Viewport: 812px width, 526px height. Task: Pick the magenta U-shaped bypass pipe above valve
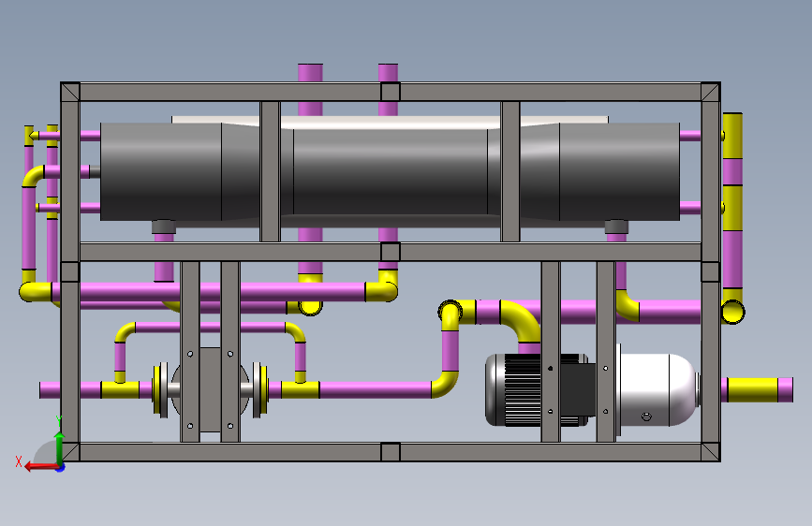tap(210, 328)
